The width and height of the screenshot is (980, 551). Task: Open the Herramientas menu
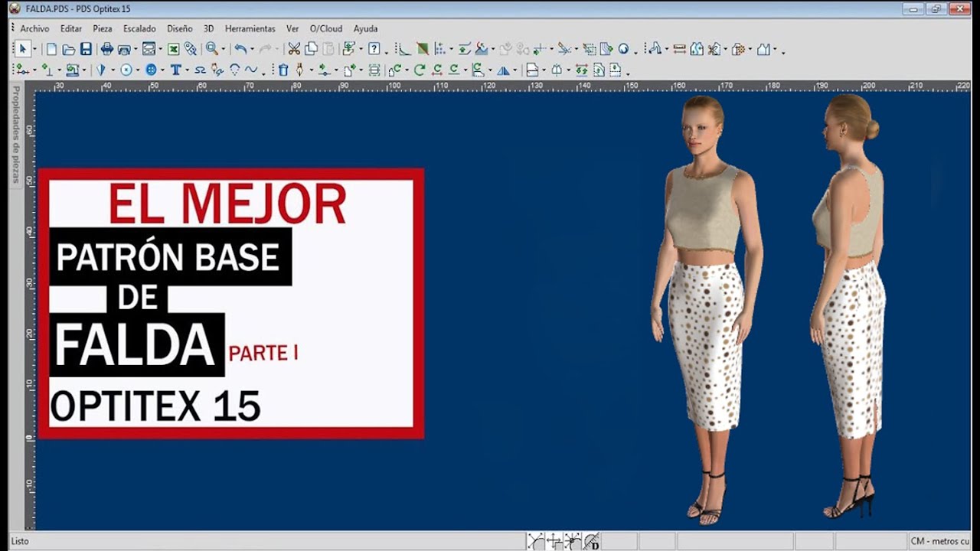coord(250,28)
